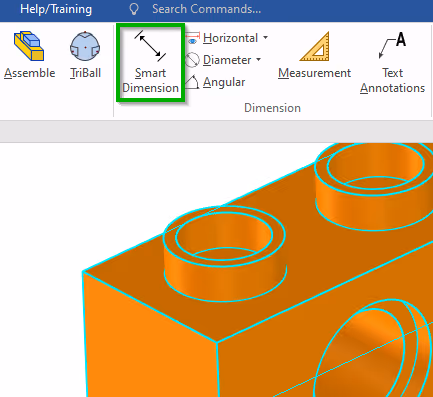This screenshot has width=433, height=397.
Task: Click the Assemble tool icon
Action: tap(29, 46)
